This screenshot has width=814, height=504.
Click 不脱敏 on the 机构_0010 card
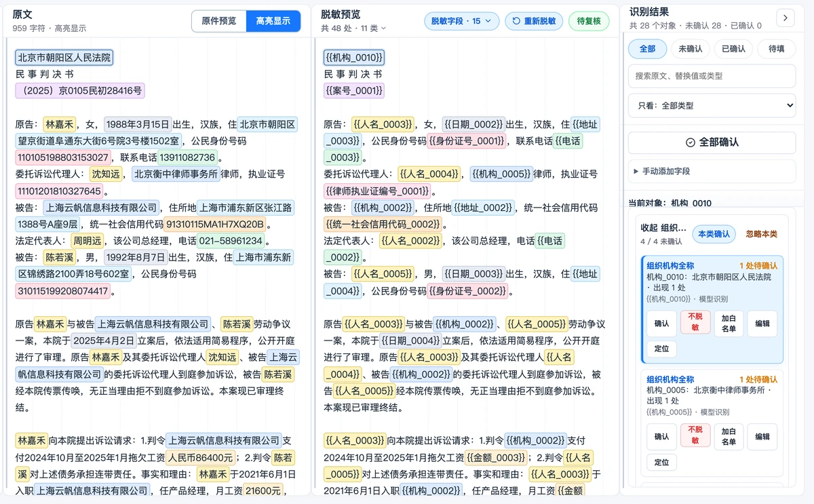(x=695, y=323)
